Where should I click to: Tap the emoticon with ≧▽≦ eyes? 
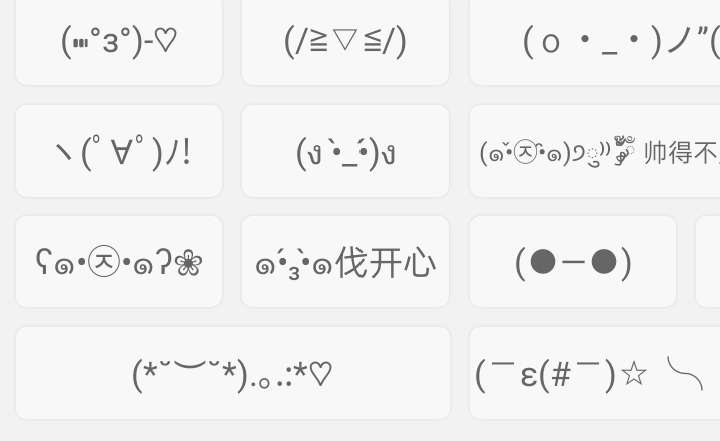345,41
